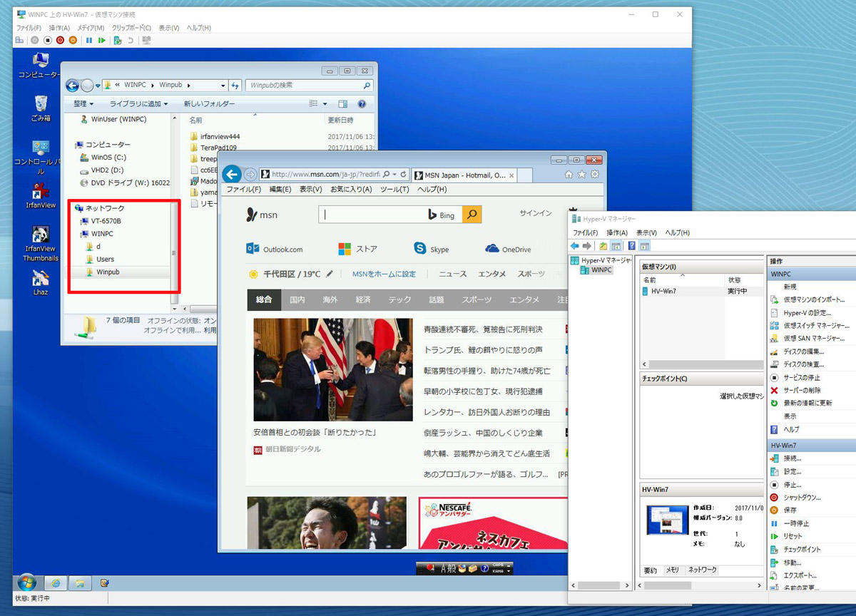856x616 pixels.
Task: Expand the ライブラリに追加 dropdown
Action: point(138,104)
